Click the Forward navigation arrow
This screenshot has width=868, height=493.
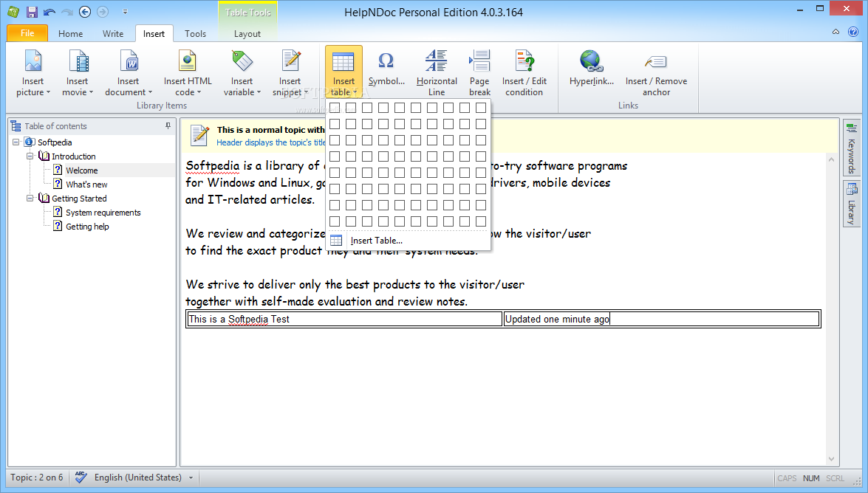(x=103, y=12)
